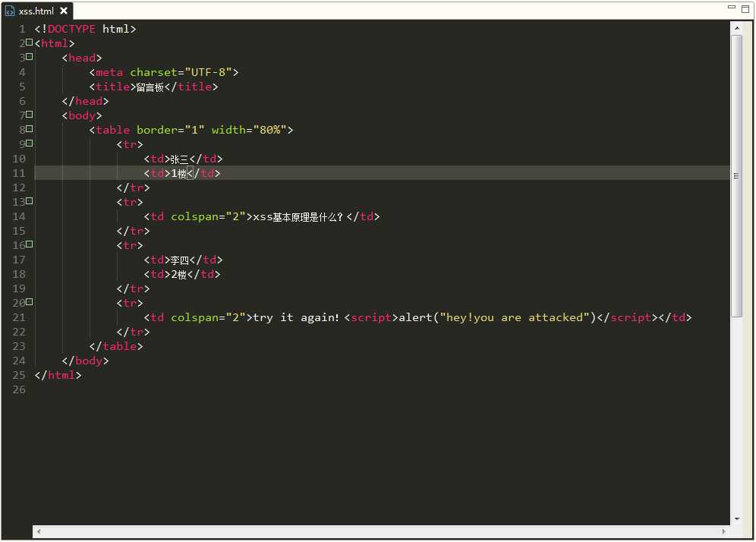Click the cell text 2楼 on line 18

(x=179, y=274)
